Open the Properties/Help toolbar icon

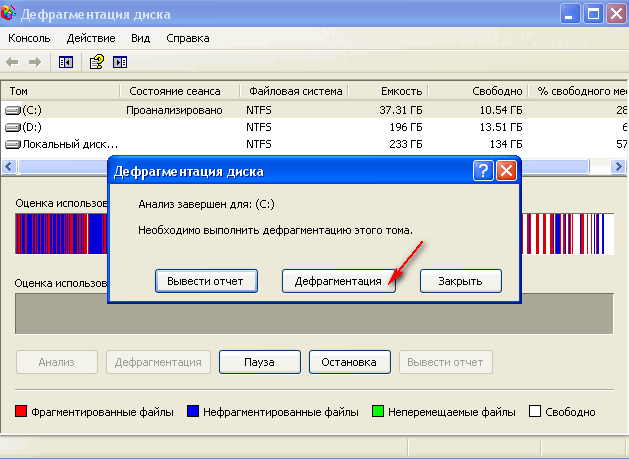coord(97,62)
